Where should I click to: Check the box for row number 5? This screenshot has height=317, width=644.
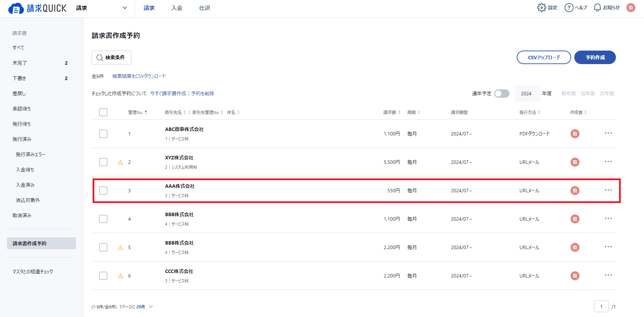(103, 247)
